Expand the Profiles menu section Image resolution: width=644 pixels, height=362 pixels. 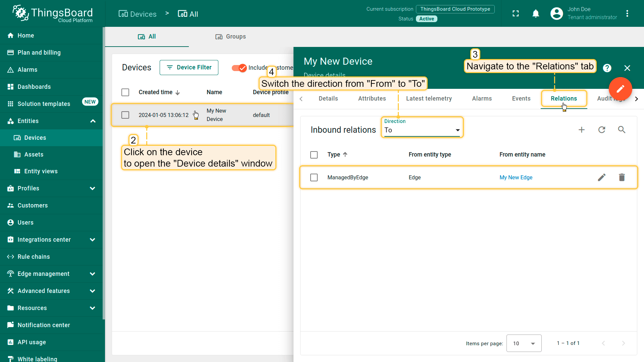93,188
